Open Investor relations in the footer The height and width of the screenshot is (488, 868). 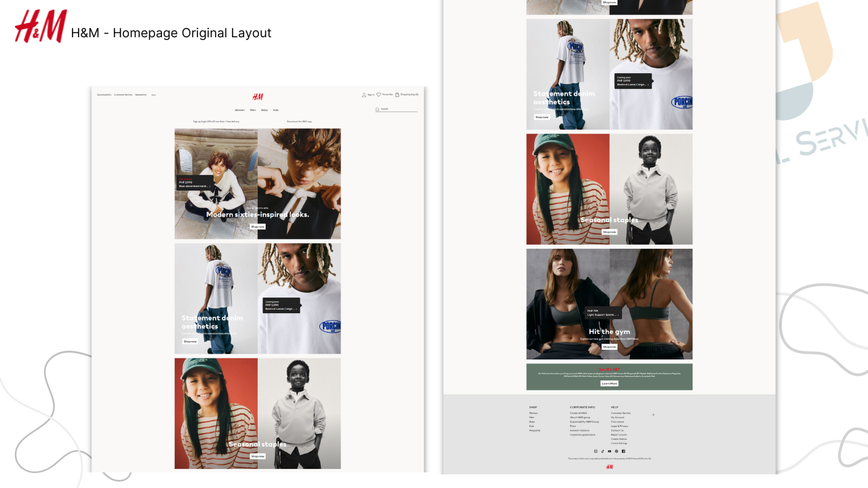580,430
